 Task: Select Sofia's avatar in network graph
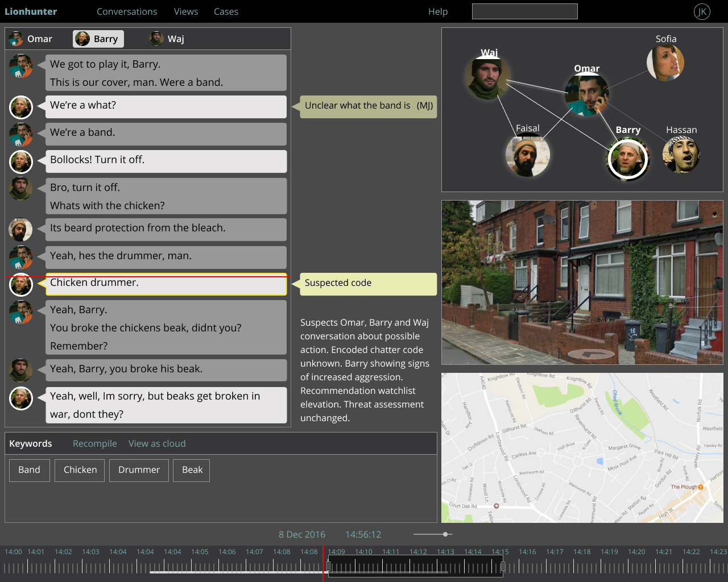[x=665, y=63]
